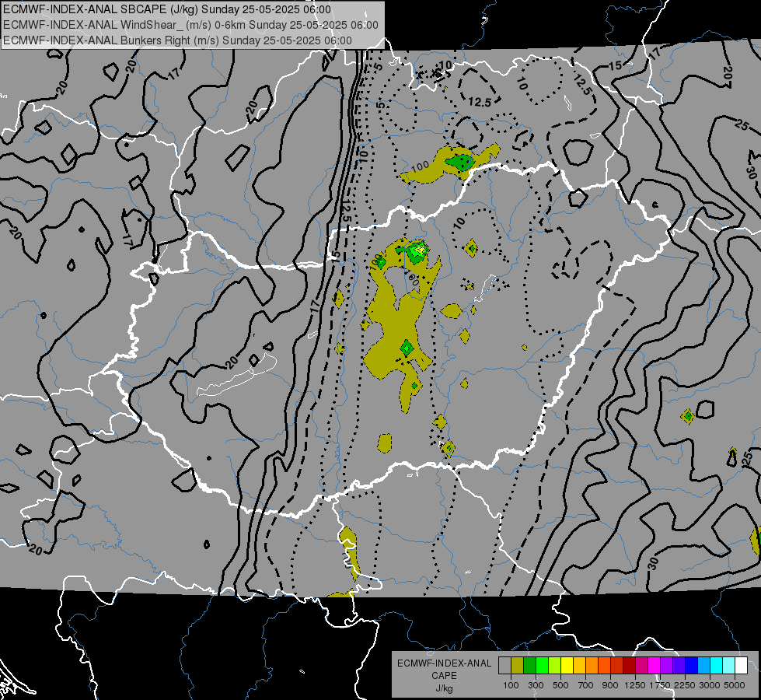Pick the amber-yellow legend swatch
The image size is (761, 700).
[579, 665]
